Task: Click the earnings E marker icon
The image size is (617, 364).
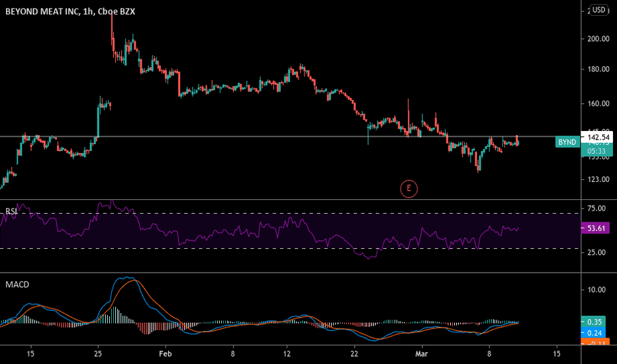Action: pos(408,189)
